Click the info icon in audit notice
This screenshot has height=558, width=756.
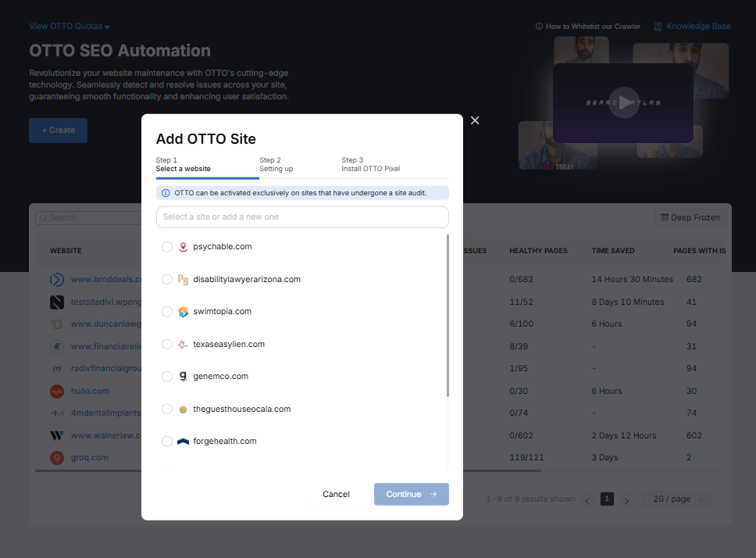coord(166,193)
